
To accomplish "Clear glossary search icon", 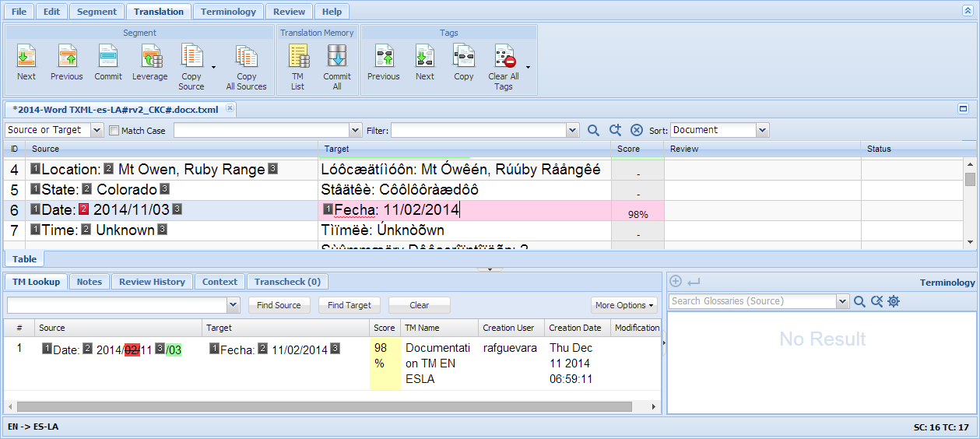I will click(876, 301).
